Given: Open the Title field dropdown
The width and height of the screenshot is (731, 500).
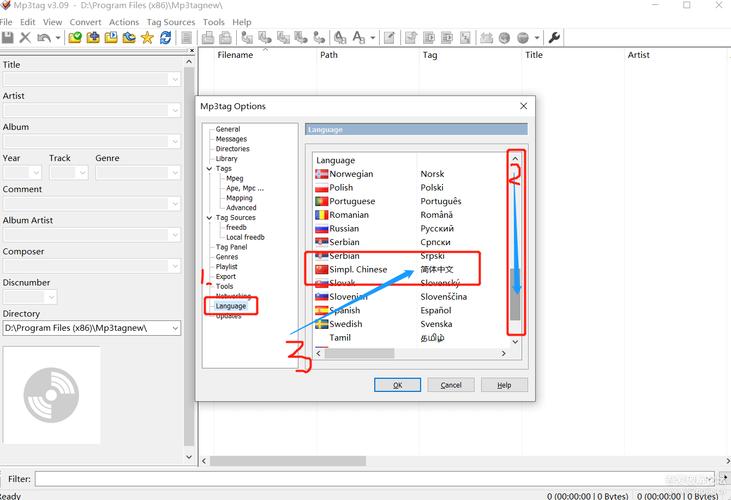Looking at the screenshot, I should (x=175, y=79).
